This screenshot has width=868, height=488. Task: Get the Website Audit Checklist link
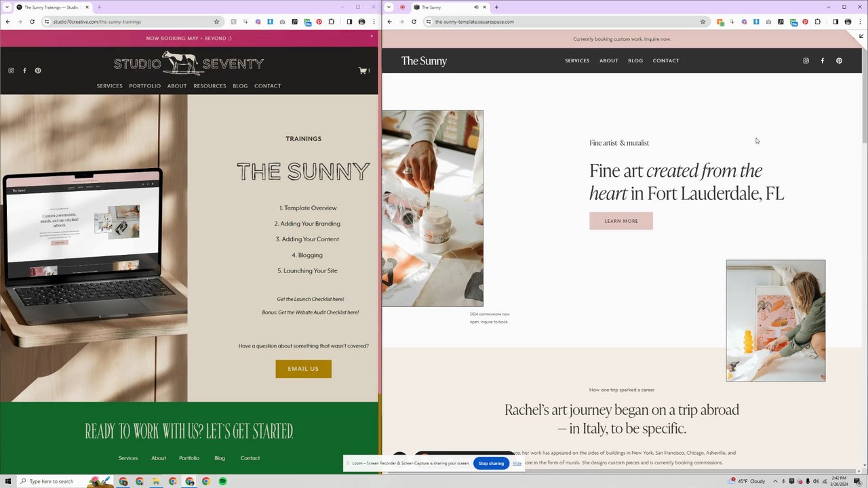click(311, 312)
